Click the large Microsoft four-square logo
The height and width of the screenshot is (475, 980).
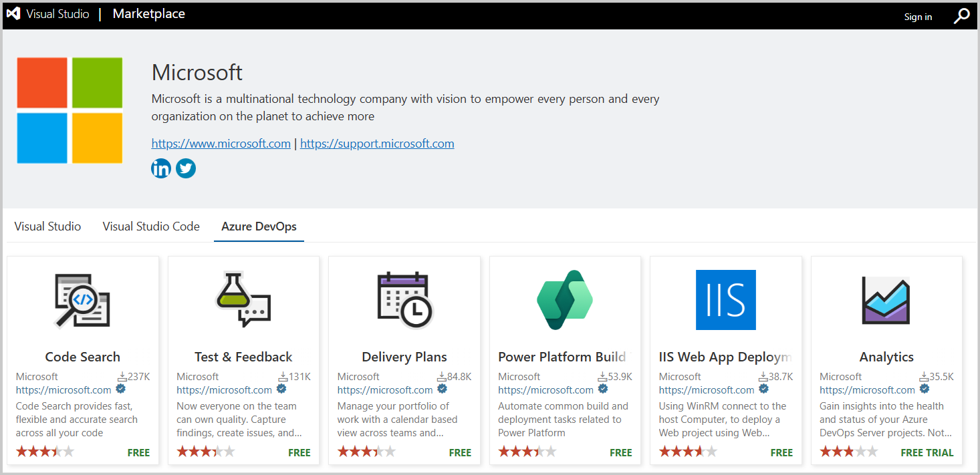tap(70, 110)
